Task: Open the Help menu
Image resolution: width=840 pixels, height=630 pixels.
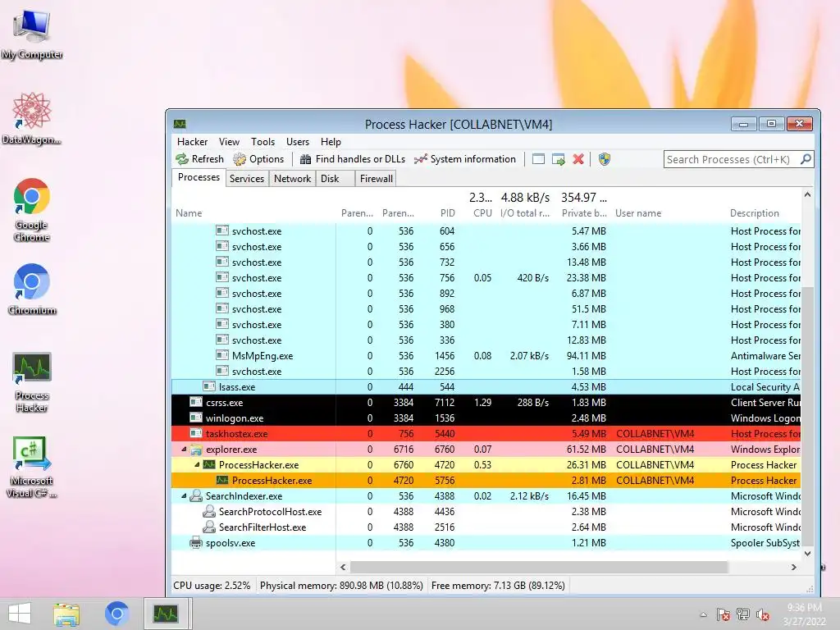Action: tap(331, 142)
